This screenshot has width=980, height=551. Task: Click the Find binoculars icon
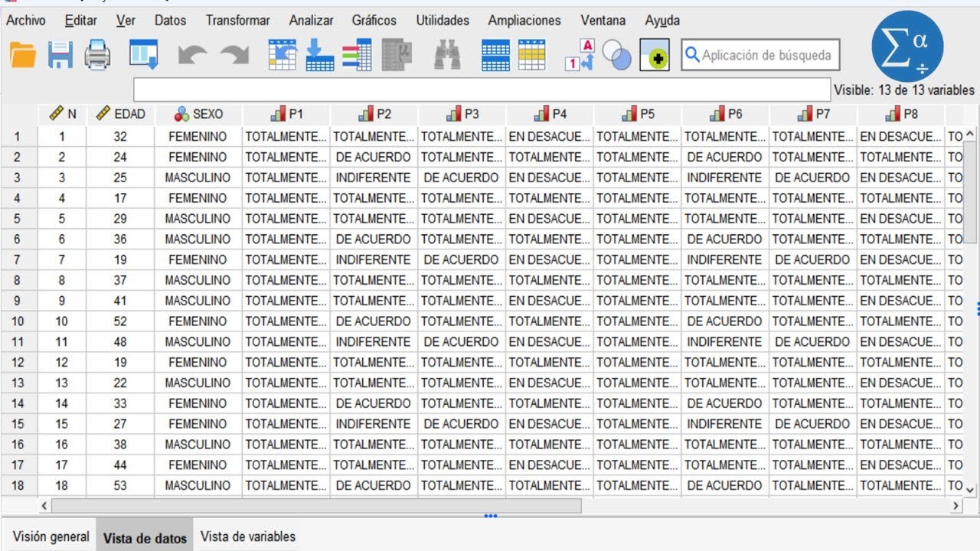point(447,55)
